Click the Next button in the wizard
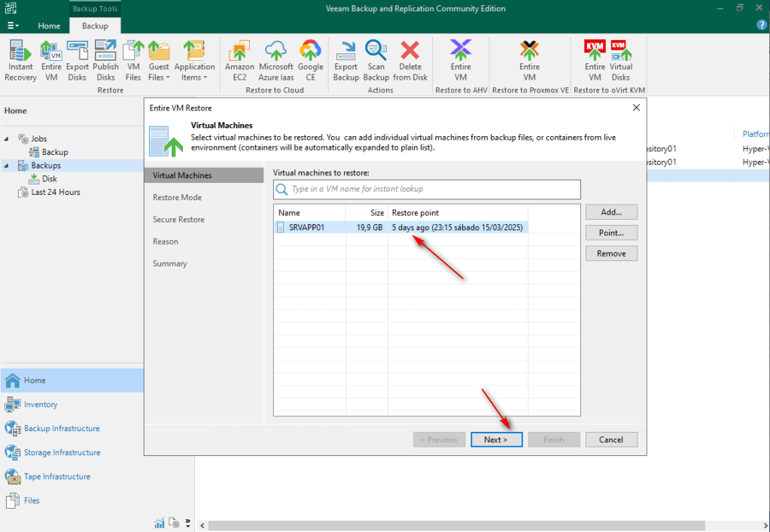The height and width of the screenshot is (532, 770). (496, 439)
